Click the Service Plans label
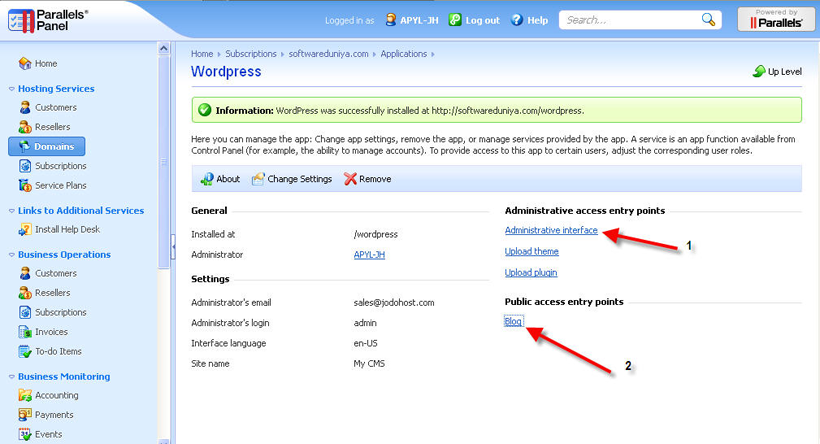The image size is (820, 444). [61, 185]
